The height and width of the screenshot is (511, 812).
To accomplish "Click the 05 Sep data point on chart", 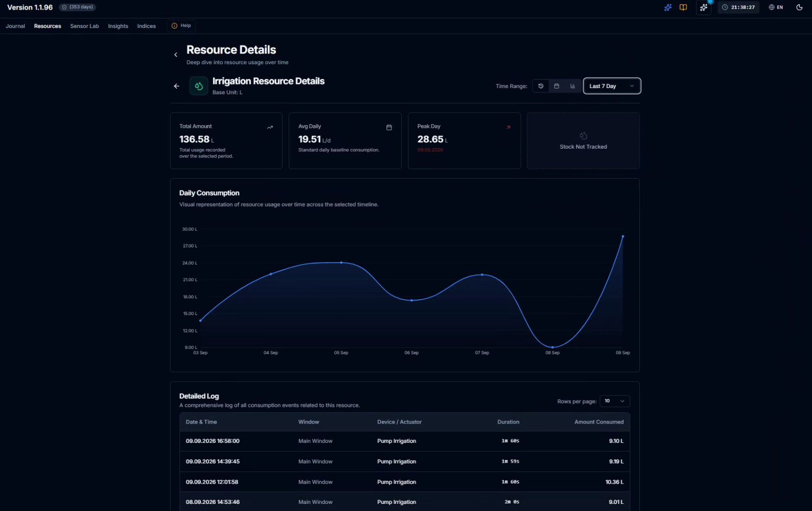I will (x=341, y=263).
